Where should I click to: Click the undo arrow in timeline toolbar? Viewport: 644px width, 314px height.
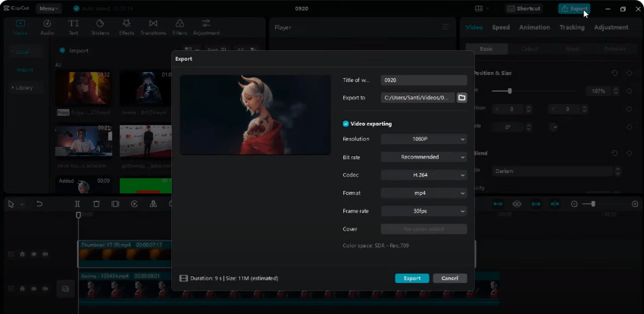tap(39, 204)
